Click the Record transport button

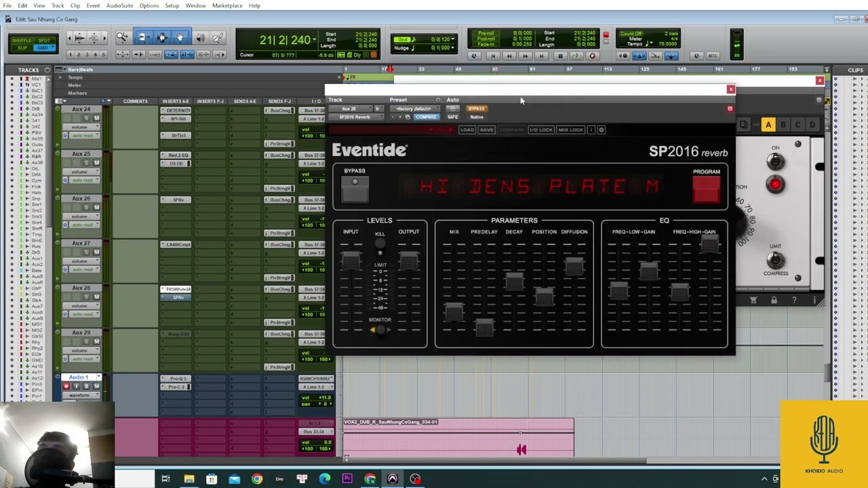coord(592,56)
